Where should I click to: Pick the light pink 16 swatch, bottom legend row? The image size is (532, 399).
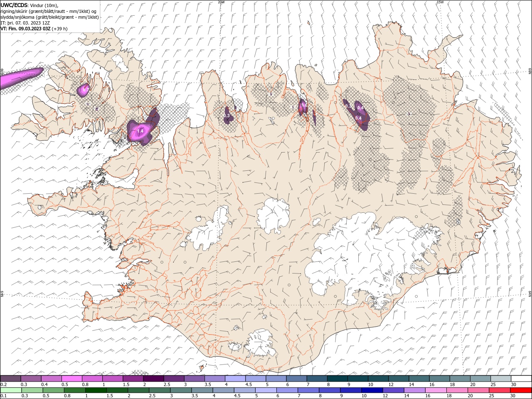click(436, 390)
